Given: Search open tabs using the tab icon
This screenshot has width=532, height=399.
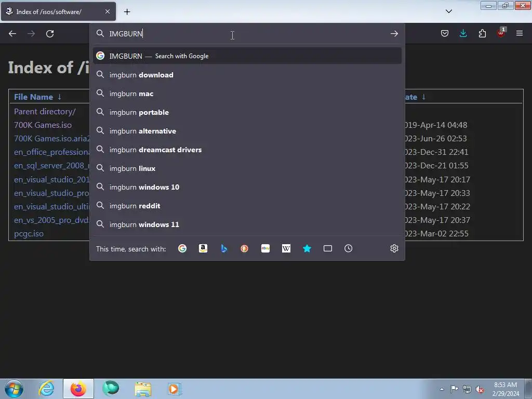Looking at the screenshot, I should tap(328, 249).
